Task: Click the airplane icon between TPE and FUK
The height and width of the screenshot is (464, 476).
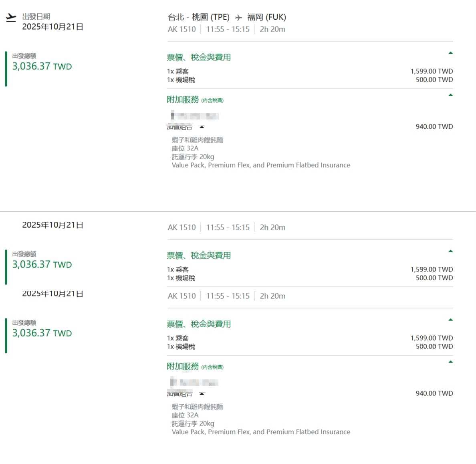Action: tap(239, 18)
